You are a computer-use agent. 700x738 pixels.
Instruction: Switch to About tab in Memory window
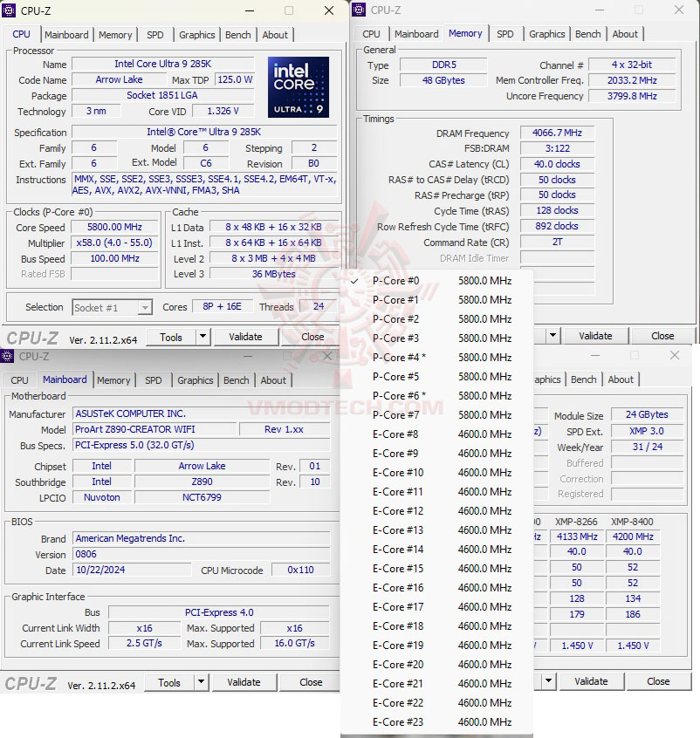pos(625,34)
